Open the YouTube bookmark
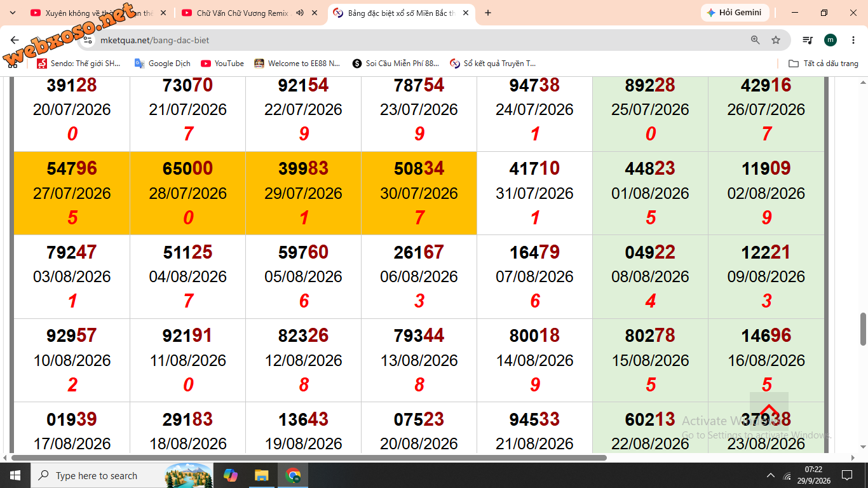This screenshot has width=868, height=488. tap(222, 64)
